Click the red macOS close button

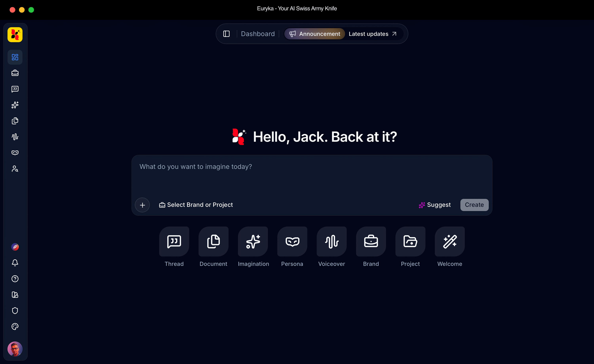point(12,10)
